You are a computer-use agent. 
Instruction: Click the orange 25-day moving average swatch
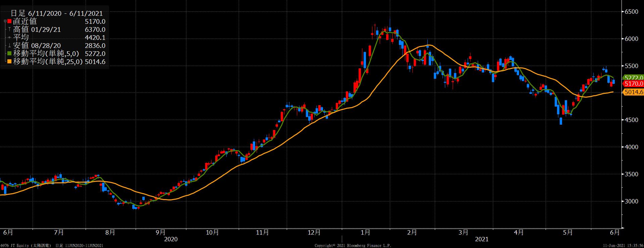[x=9, y=62]
